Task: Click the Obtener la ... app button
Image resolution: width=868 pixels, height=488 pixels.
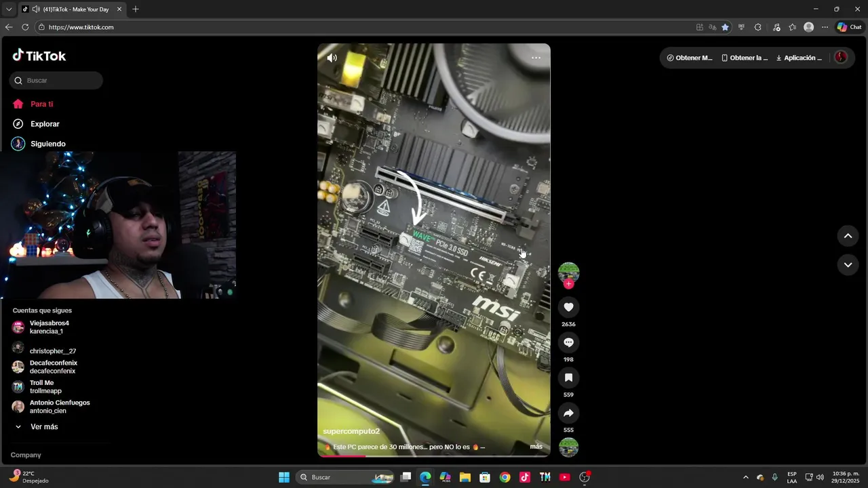Action: [x=745, y=58]
